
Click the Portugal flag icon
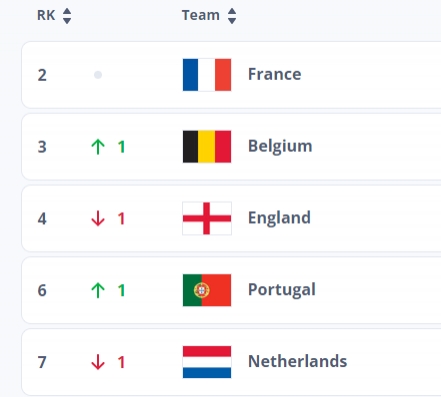click(x=207, y=290)
